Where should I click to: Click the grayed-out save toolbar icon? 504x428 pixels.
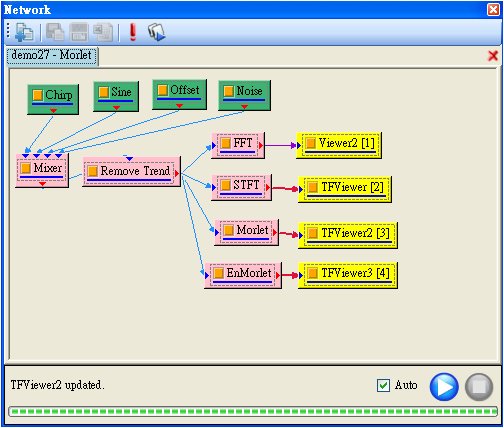pyautogui.click(x=79, y=32)
